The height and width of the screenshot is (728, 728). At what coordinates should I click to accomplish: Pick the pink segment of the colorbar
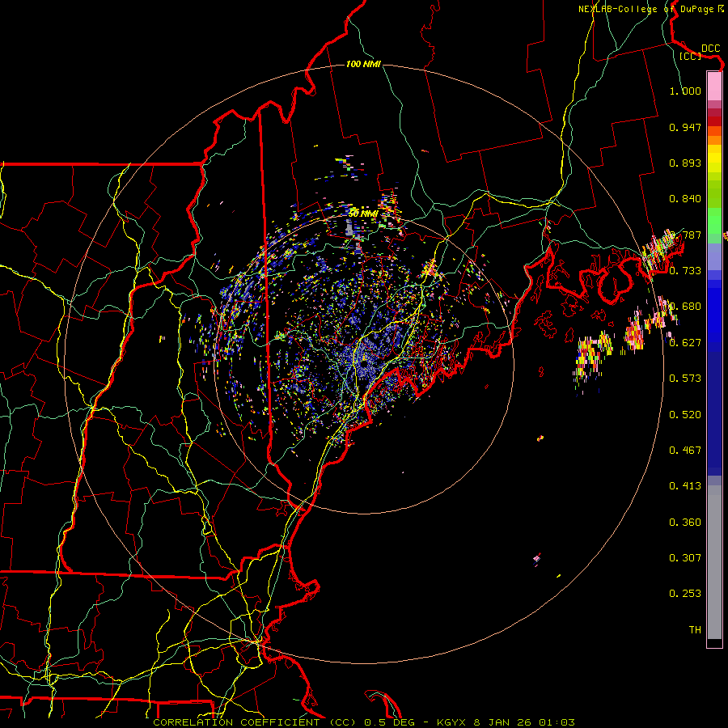coord(714,86)
